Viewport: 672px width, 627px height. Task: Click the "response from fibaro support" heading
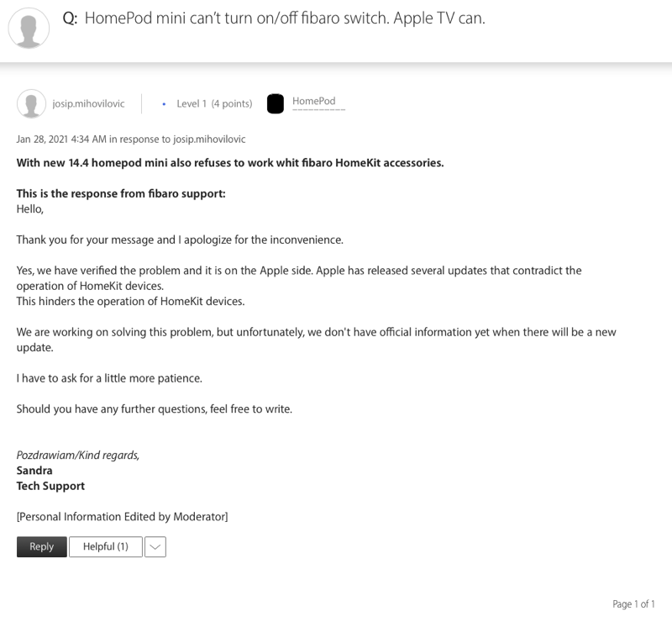(x=121, y=193)
